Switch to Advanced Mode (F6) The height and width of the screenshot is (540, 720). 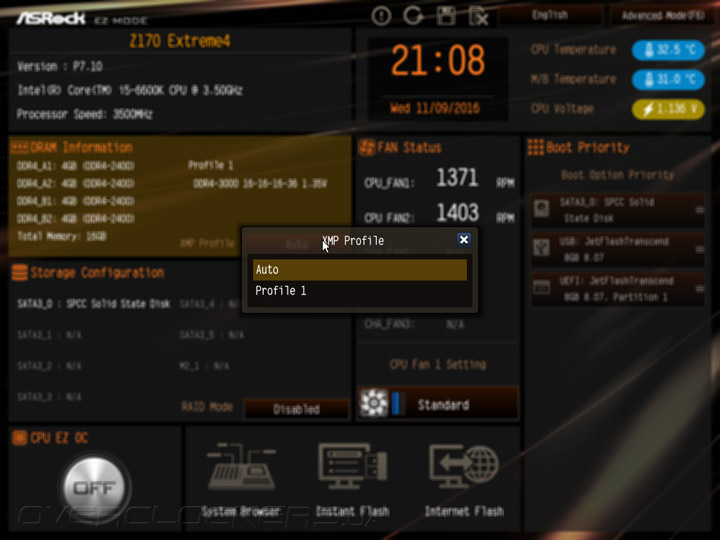(x=663, y=16)
